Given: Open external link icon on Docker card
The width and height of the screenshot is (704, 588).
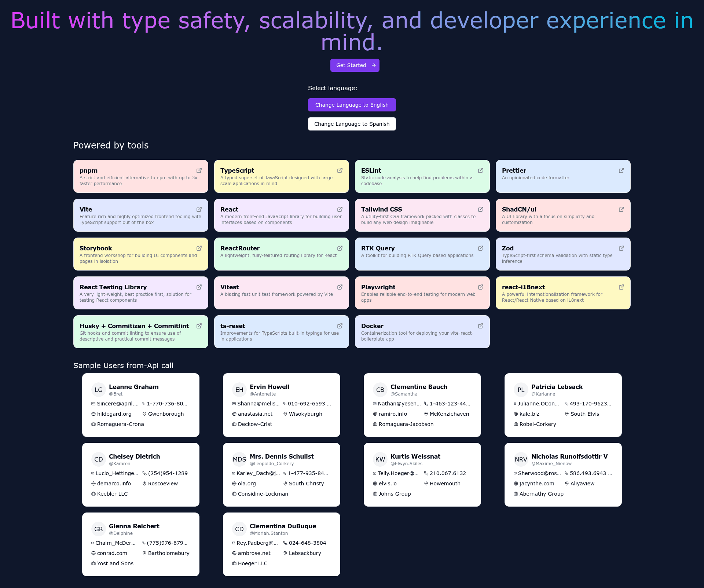Looking at the screenshot, I should click(481, 326).
